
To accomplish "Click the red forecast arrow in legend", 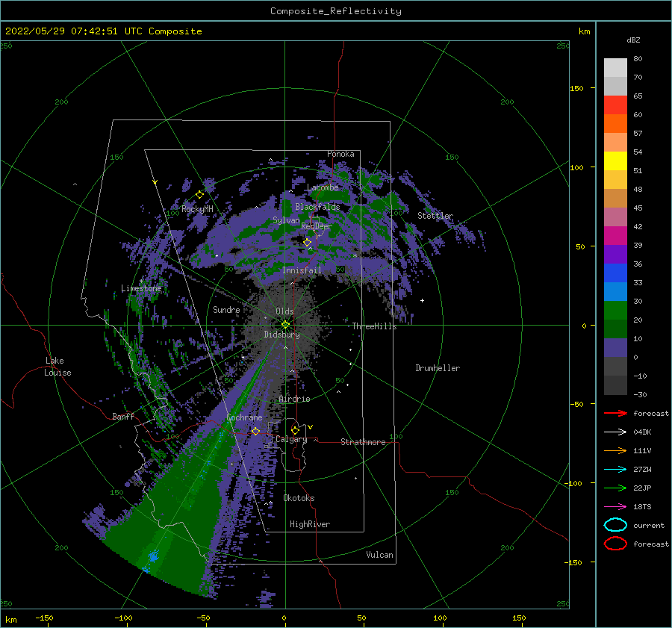I will coord(615,413).
